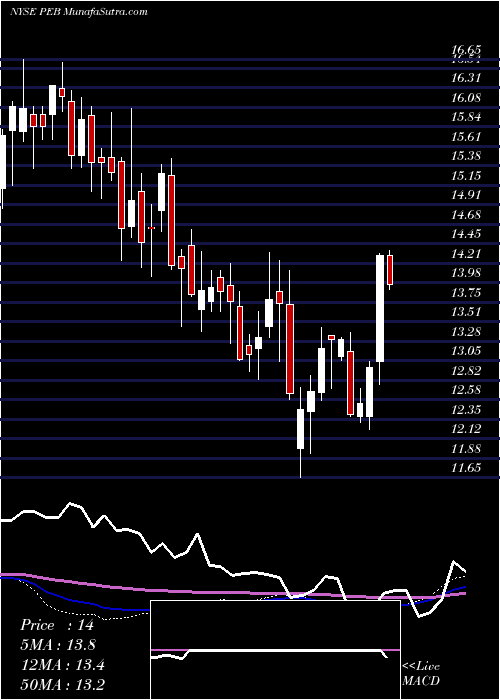Select the 11.65 price axis label
500x700 pixels.
(466, 467)
